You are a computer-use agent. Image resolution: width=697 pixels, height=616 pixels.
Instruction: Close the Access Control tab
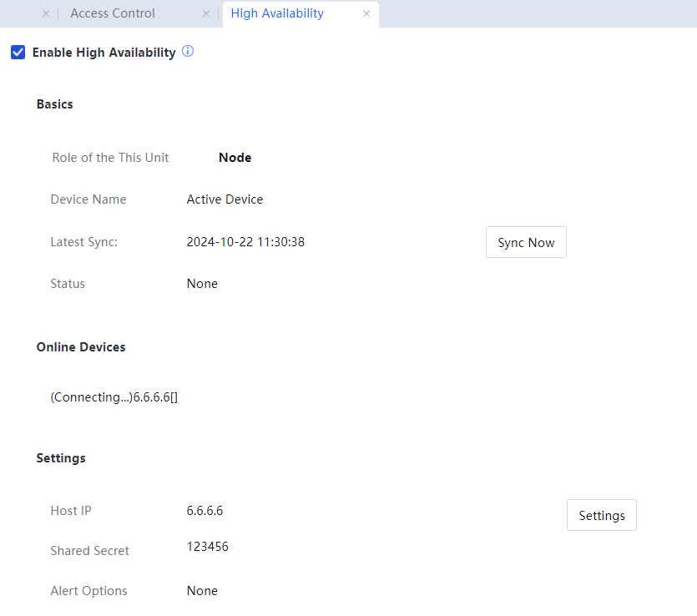pos(206,13)
